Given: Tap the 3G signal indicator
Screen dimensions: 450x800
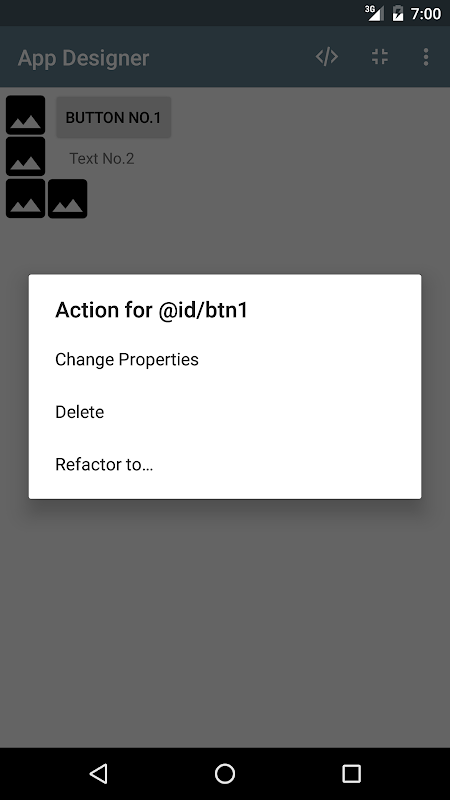Looking at the screenshot, I should click(x=374, y=13).
